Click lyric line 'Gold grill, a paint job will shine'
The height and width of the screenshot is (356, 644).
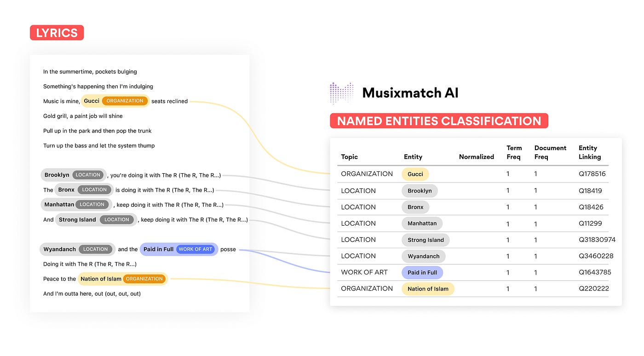(83, 116)
